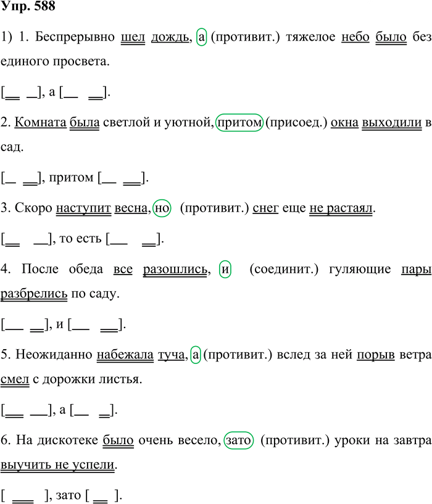The image size is (432, 504).
Task: Click the word "Беспрерывно" in sentence 1
Action: pos(75,36)
